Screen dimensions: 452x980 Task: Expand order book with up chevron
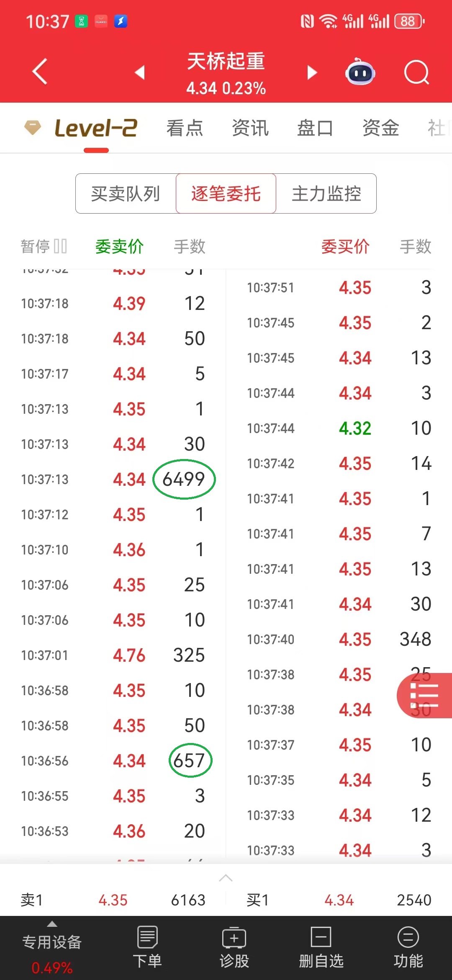(226, 878)
